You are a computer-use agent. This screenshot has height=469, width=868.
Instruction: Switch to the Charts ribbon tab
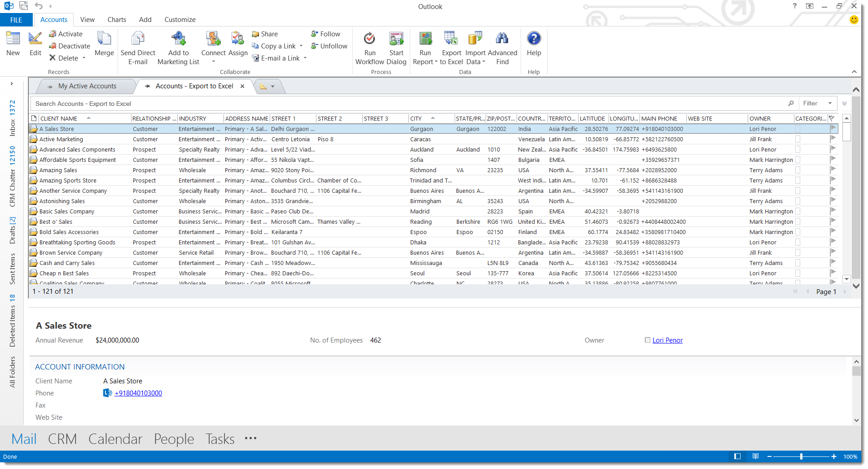click(x=117, y=20)
